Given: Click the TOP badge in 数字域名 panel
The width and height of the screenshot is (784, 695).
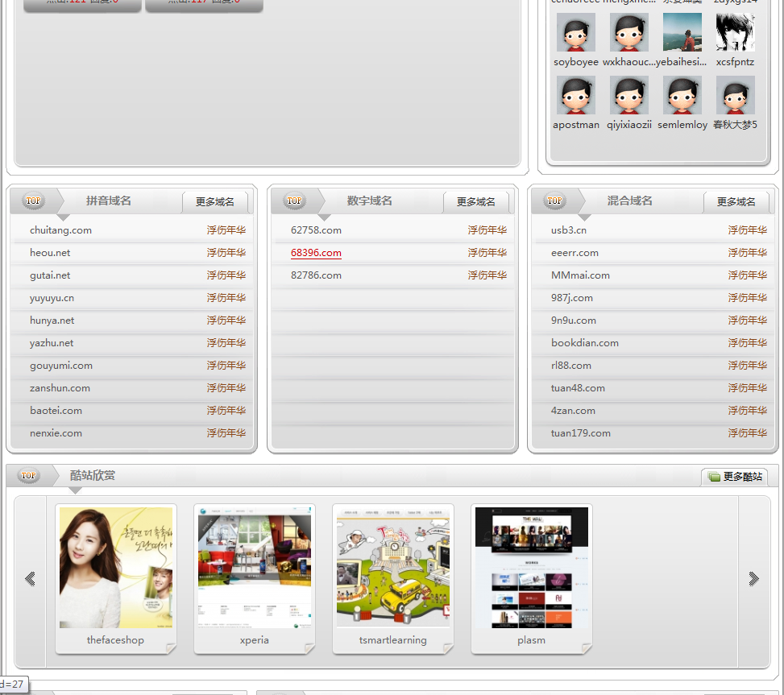Looking at the screenshot, I should 294,201.
